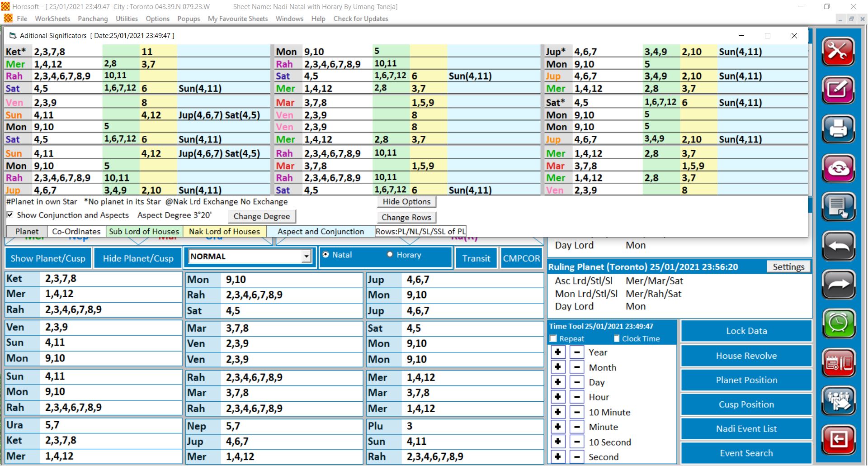Switch to Aspect and Conjunction tab

321,231
